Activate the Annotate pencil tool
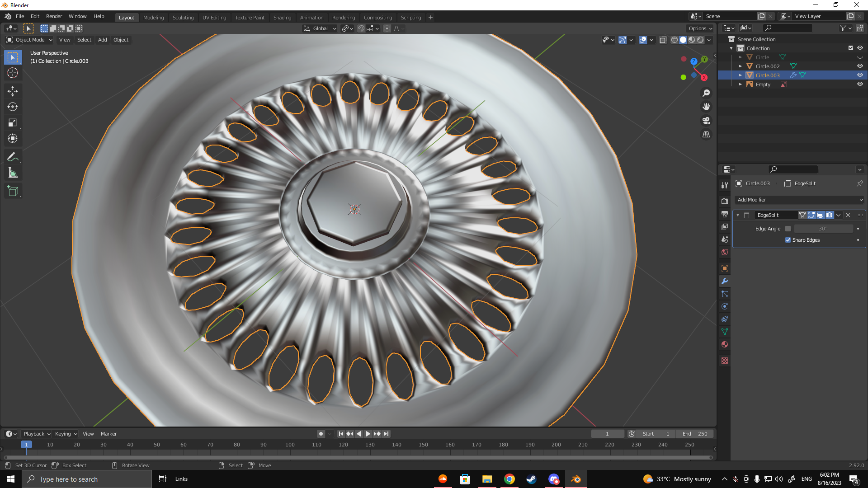Screen dimensions: 868x488 [x=13, y=157]
